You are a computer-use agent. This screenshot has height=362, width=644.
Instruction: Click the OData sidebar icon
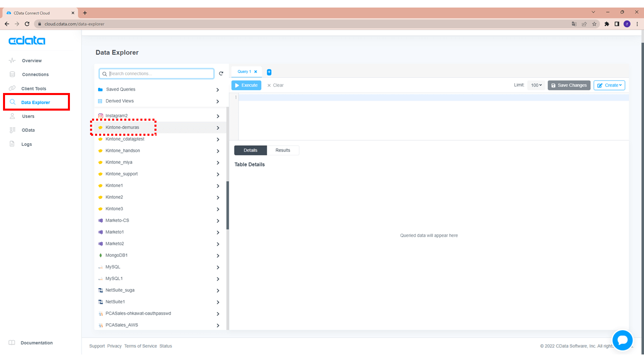click(x=12, y=130)
